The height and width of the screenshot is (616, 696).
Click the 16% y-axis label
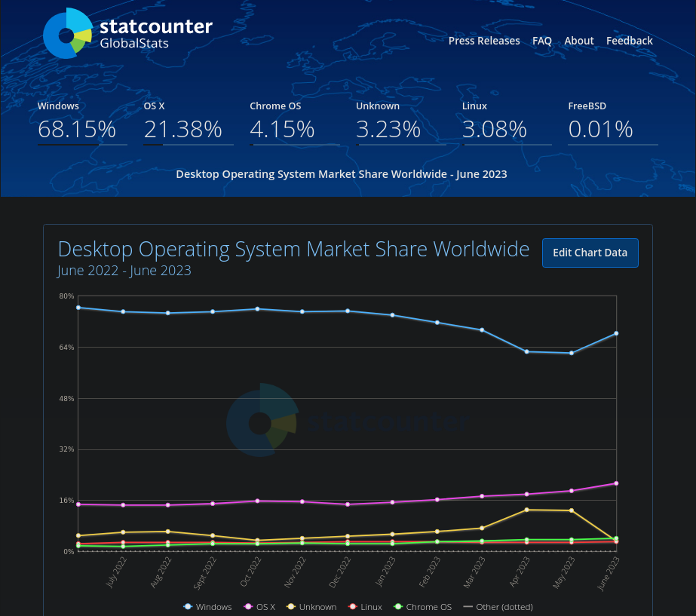66,500
